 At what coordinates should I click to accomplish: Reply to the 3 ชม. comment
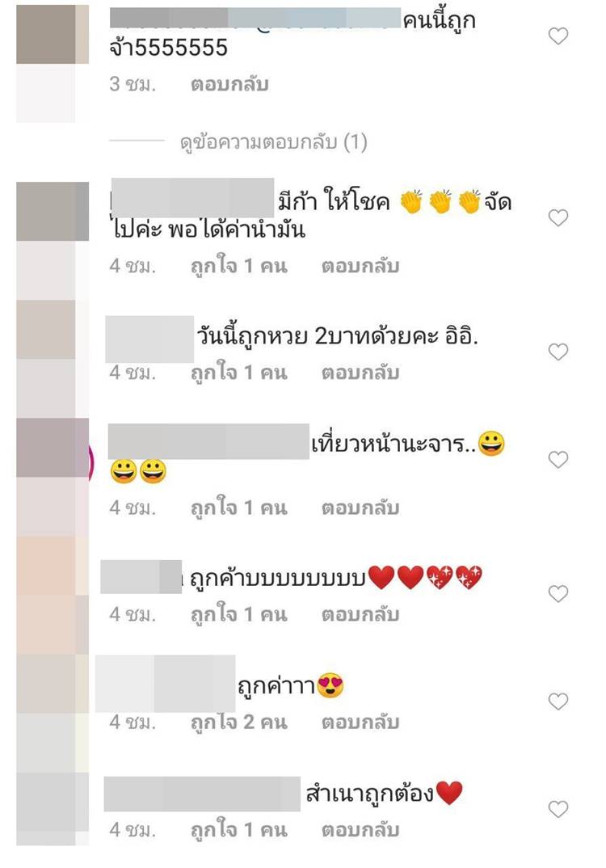tap(229, 84)
